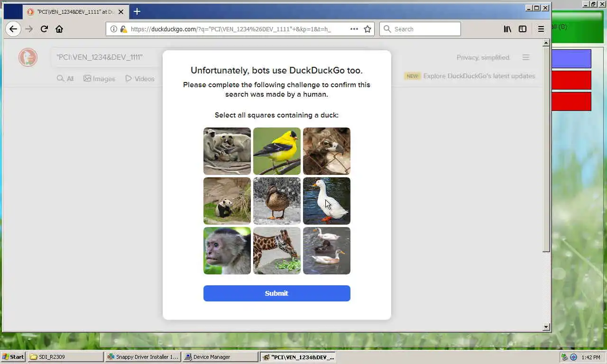Open page actions three-dot menu
The width and height of the screenshot is (607, 364).
click(x=354, y=29)
